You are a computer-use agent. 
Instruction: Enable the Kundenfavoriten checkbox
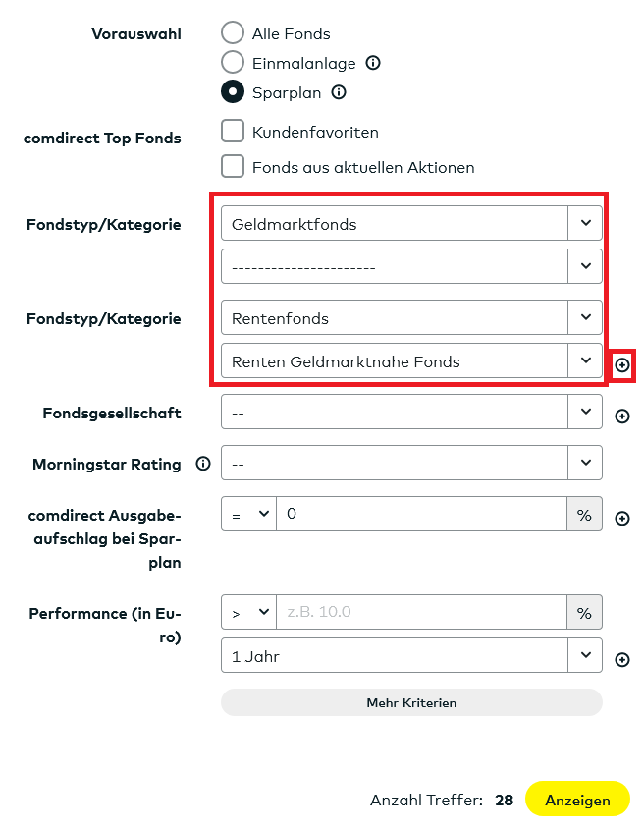tap(233, 132)
